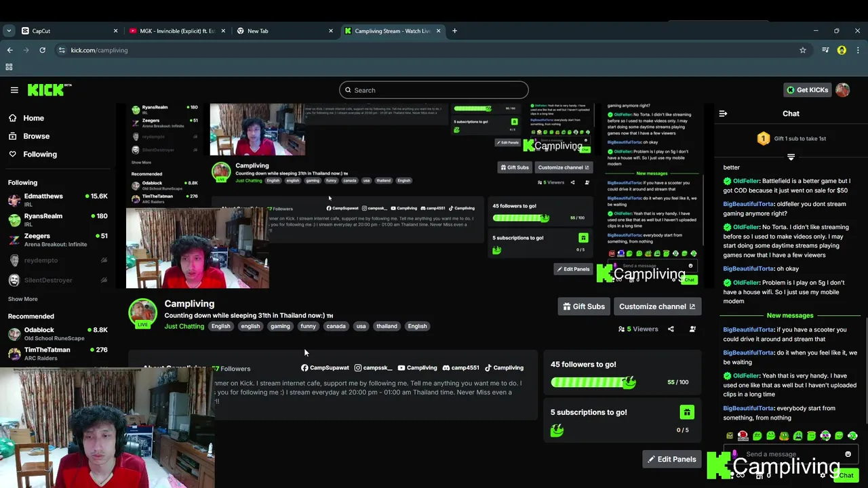Screen dimensions: 868x488
Task: Open offline channel SilentDestroyer
Action: 58,280
